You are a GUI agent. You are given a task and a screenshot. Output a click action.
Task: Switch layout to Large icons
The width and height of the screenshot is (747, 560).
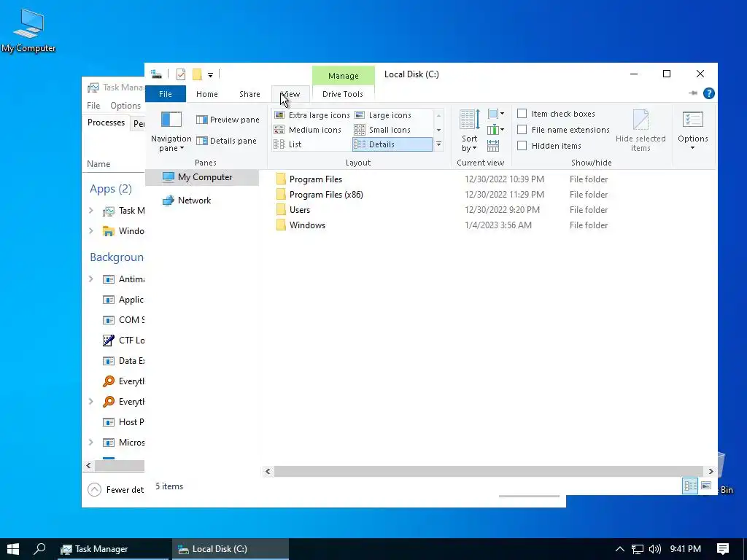383,115
